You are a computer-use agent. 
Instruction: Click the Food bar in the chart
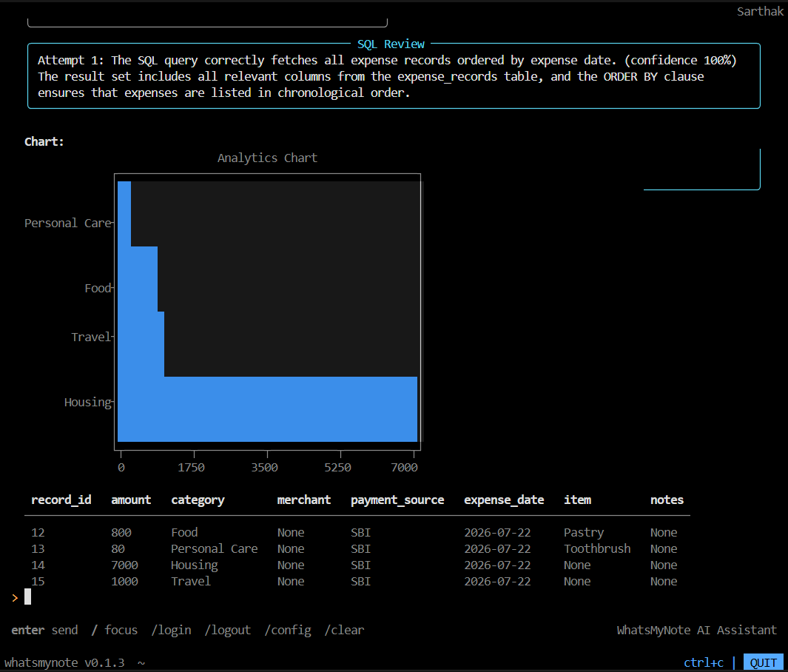(138, 279)
